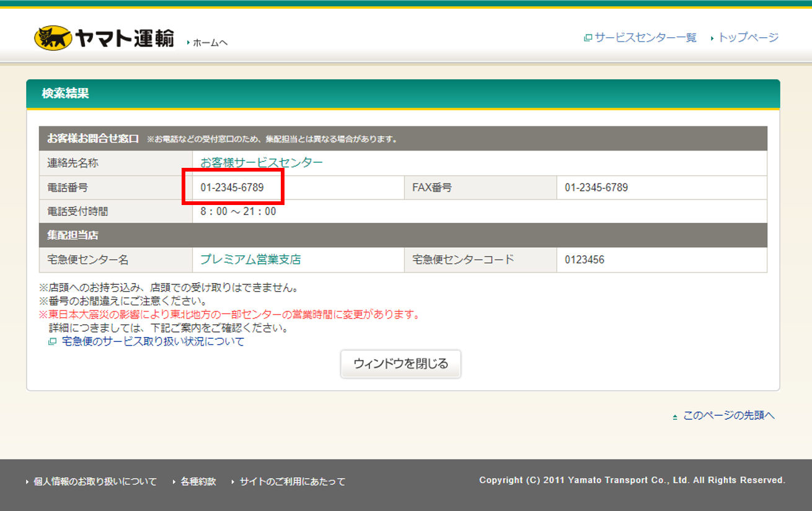Open the 各種約款 footer link
The height and width of the screenshot is (511, 812).
pyautogui.click(x=198, y=481)
